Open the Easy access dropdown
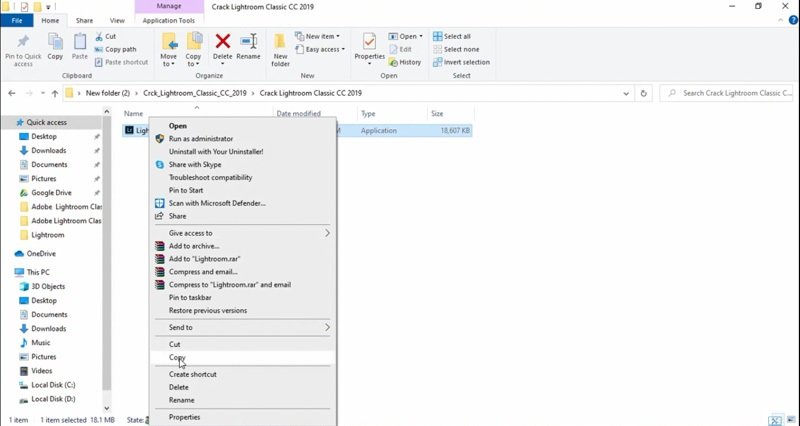 [x=320, y=49]
